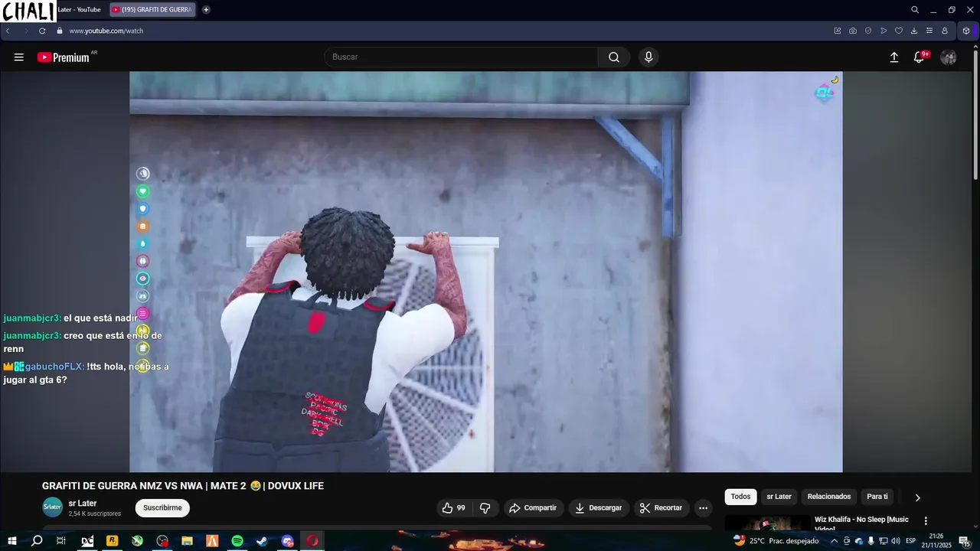980x551 pixels.
Task: Add page to bookmarks with heart icon
Action: [x=899, y=31]
